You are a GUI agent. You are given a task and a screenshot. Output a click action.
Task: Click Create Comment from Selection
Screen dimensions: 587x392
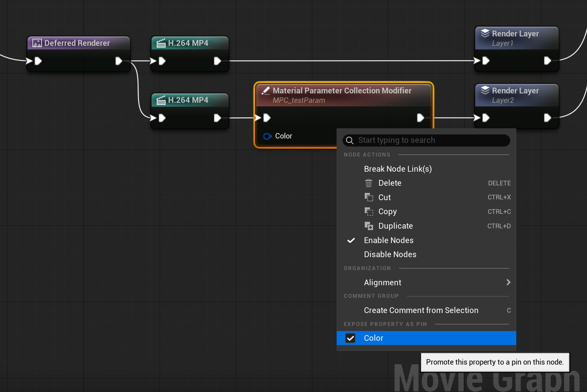[x=421, y=310]
